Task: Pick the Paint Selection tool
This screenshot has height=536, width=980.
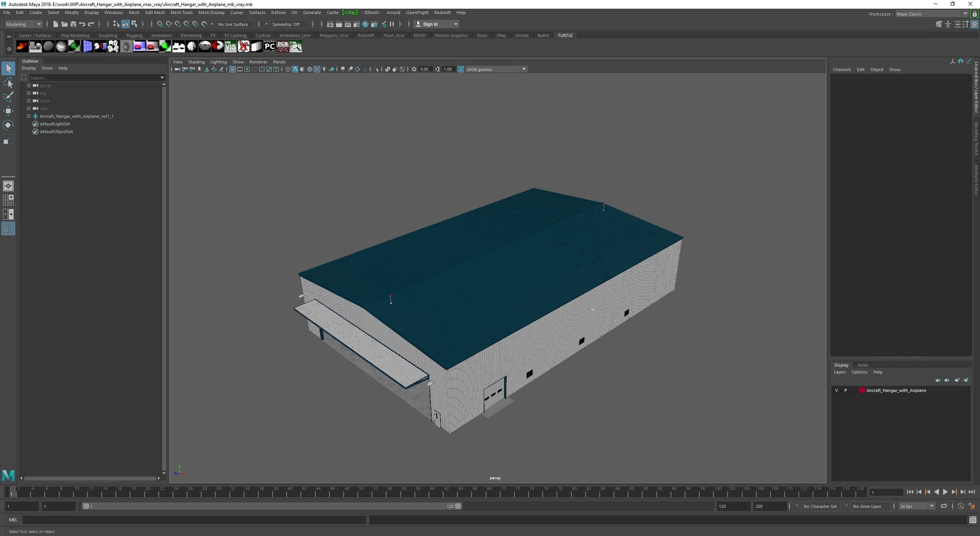Action: coord(8,96)
